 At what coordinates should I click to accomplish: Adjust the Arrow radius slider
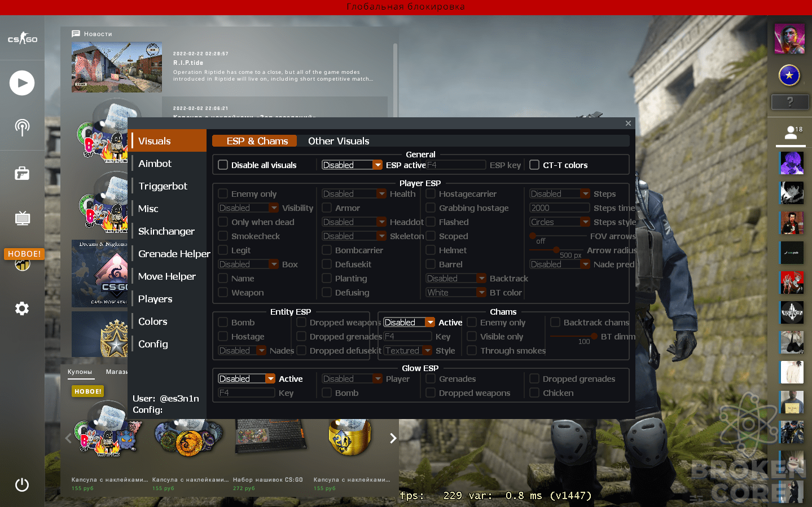pos(556,250)
